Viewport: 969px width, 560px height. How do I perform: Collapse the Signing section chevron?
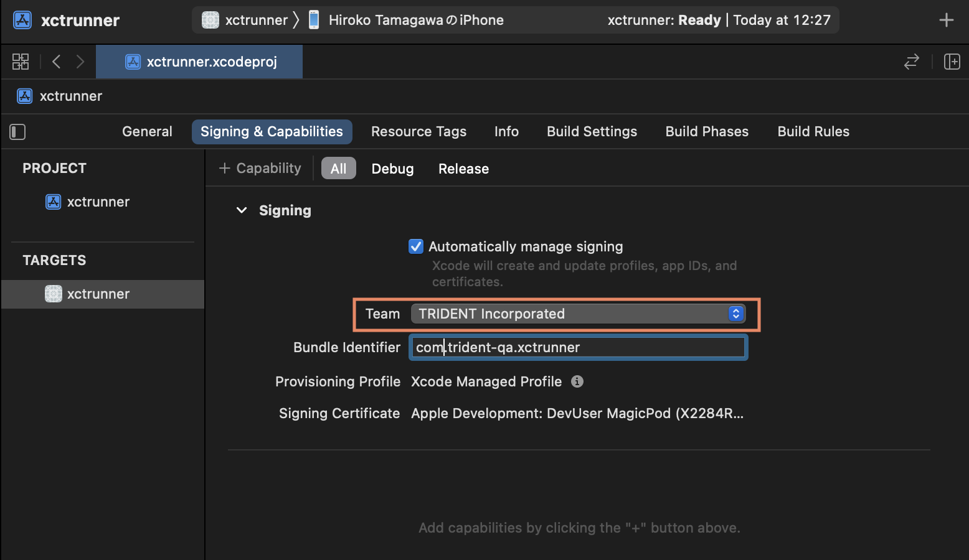242,210
